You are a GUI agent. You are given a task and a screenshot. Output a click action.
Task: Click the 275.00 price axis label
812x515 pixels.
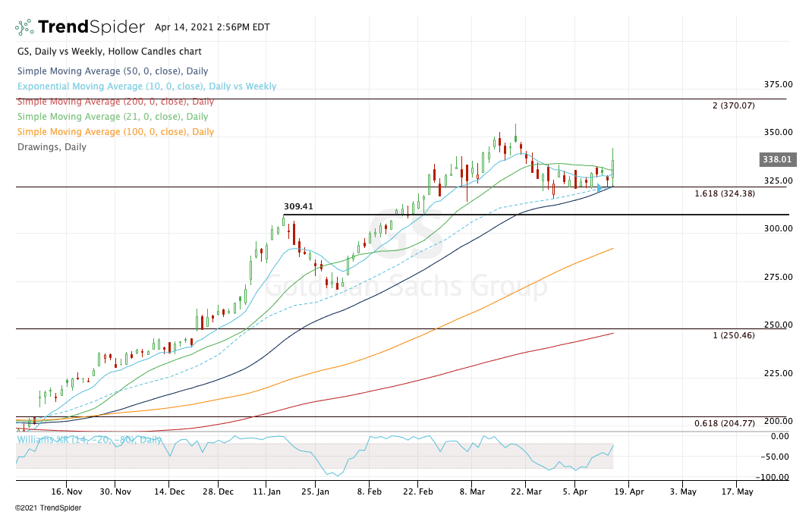[779, 277]
